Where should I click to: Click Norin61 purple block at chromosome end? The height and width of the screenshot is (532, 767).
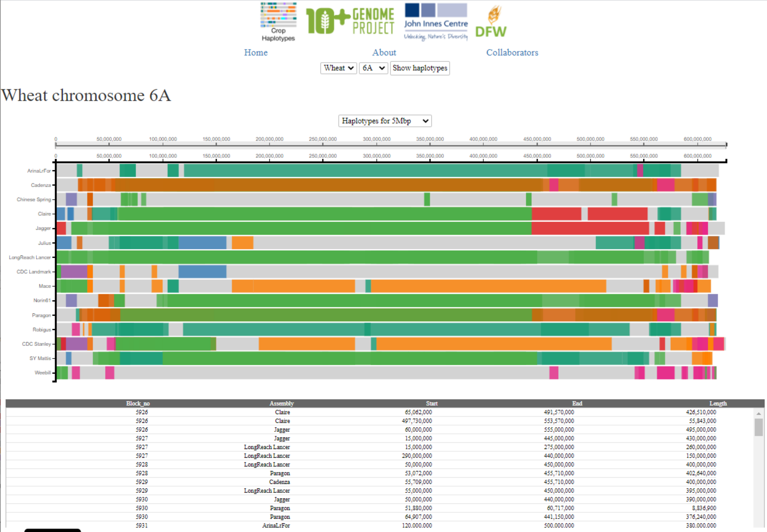(x=713, y=300)
